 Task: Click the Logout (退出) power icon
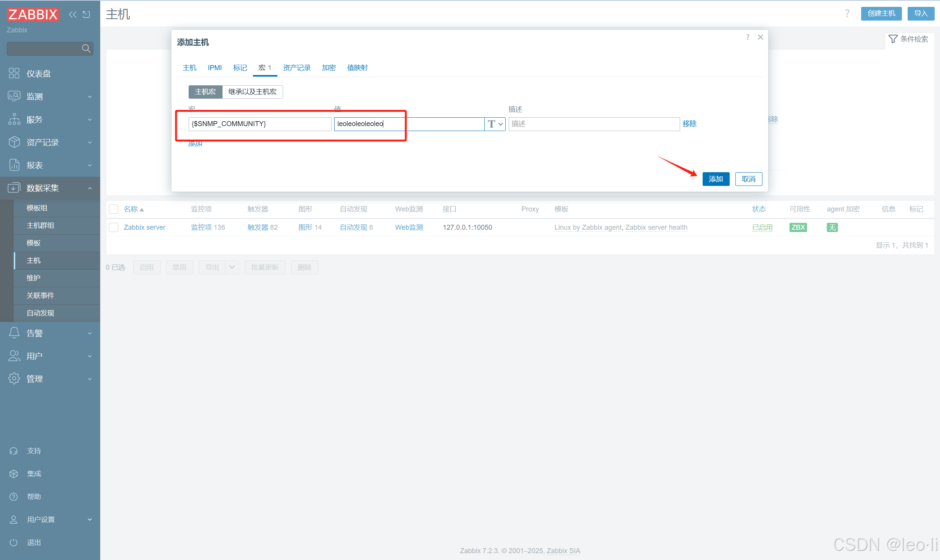tap(14, 542)
